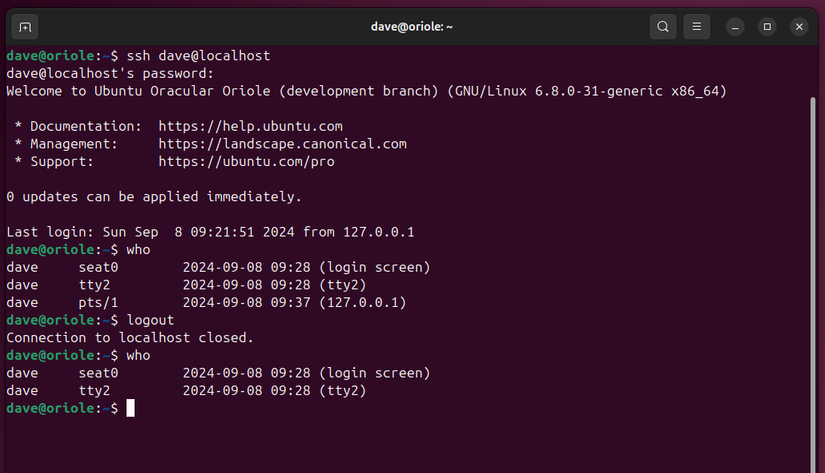825x473 pixels.
Task: Close the terminal window
Action: 799,26
